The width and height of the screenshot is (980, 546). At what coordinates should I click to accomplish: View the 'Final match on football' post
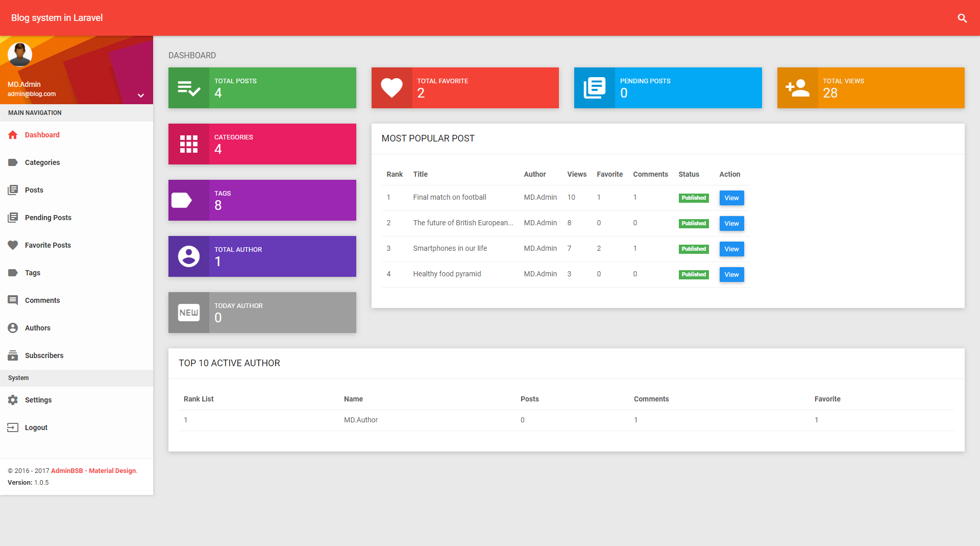731,198
